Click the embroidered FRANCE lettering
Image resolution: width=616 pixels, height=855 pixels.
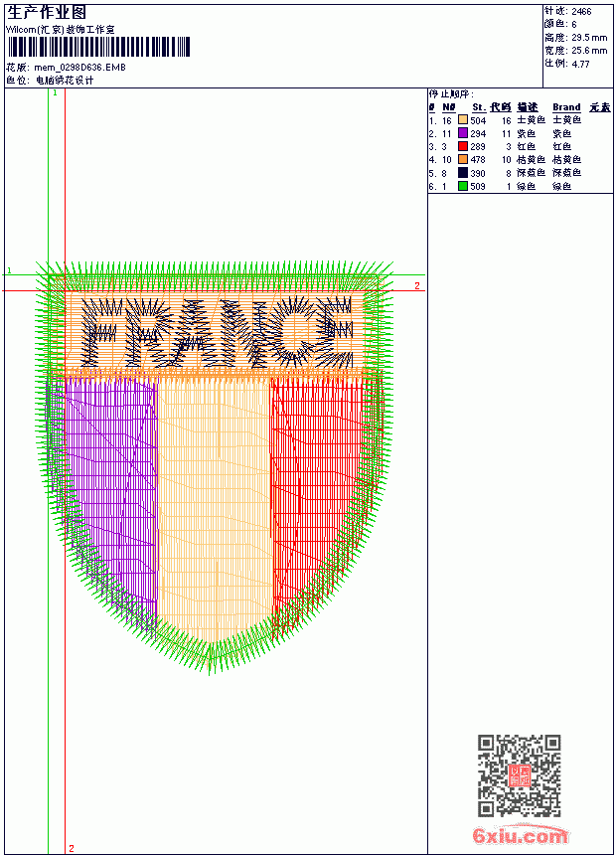tap(217, 333)
